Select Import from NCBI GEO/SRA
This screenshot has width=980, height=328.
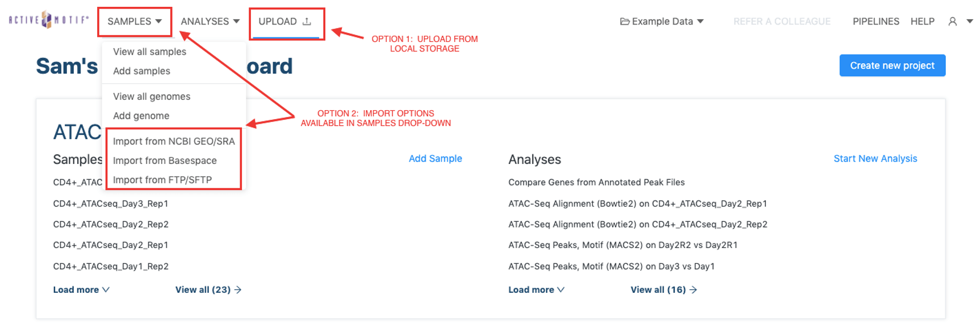click(174, 141)
